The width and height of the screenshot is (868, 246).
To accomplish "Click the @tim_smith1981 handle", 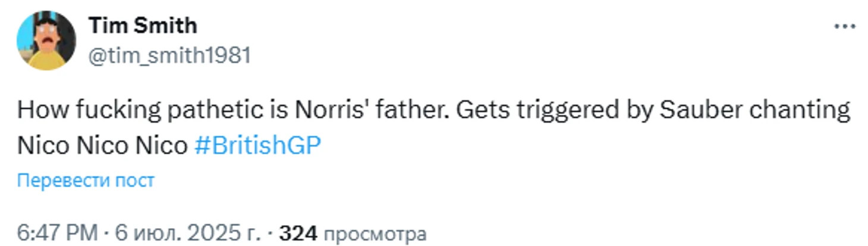I will pyautogui.click(x=169, y=55).
